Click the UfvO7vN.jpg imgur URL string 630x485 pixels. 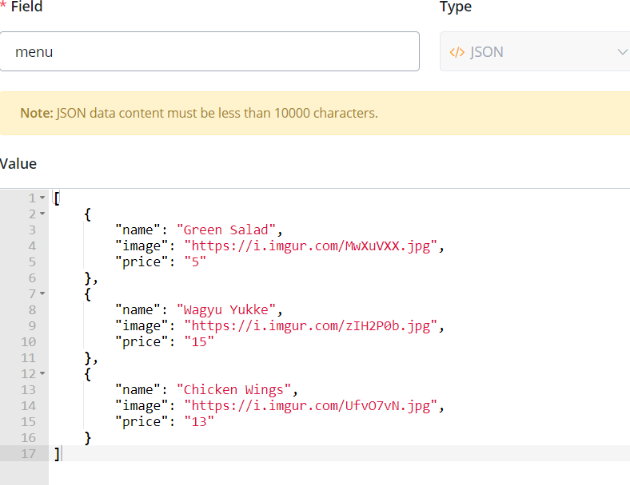click(x=312, y=406)
